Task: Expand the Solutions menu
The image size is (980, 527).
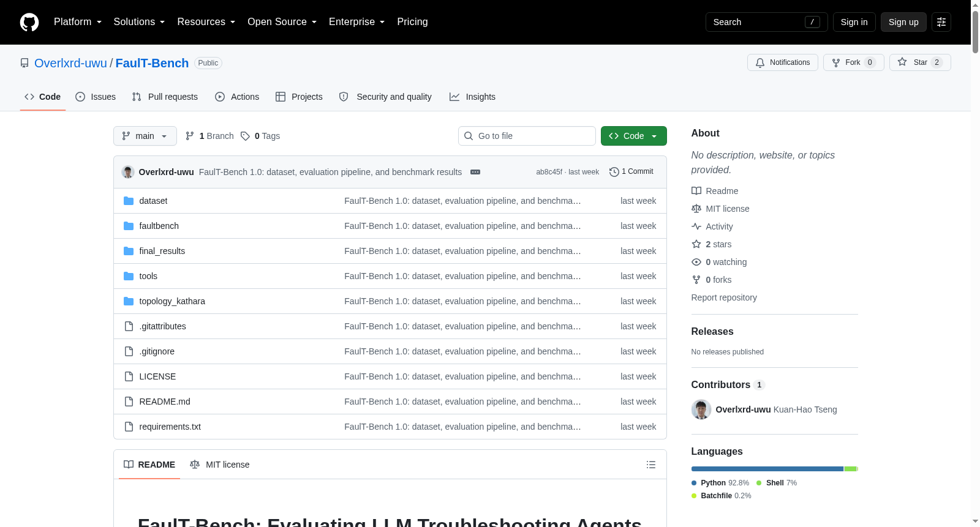Action: click(x=139, y=22)
